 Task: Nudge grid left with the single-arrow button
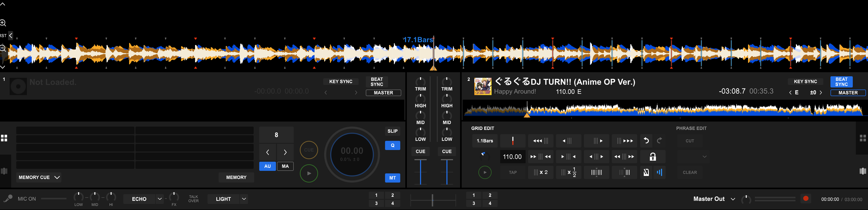pyautogui.click(x=568, y=141)
